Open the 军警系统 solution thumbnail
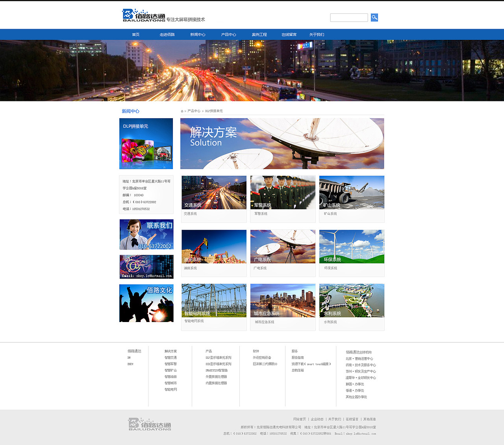 [283, 192]
